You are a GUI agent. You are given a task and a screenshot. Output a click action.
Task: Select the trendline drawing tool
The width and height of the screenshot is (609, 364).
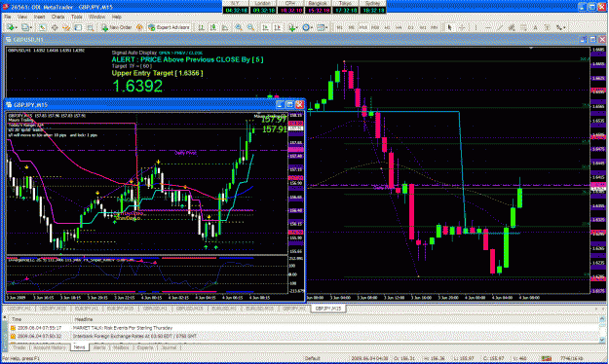(500, 27)
